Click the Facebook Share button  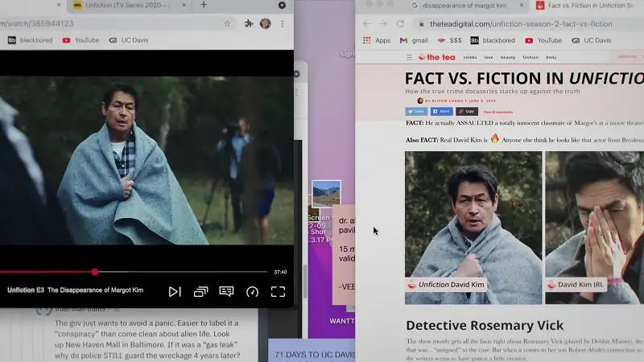click(x=441, y=112)
